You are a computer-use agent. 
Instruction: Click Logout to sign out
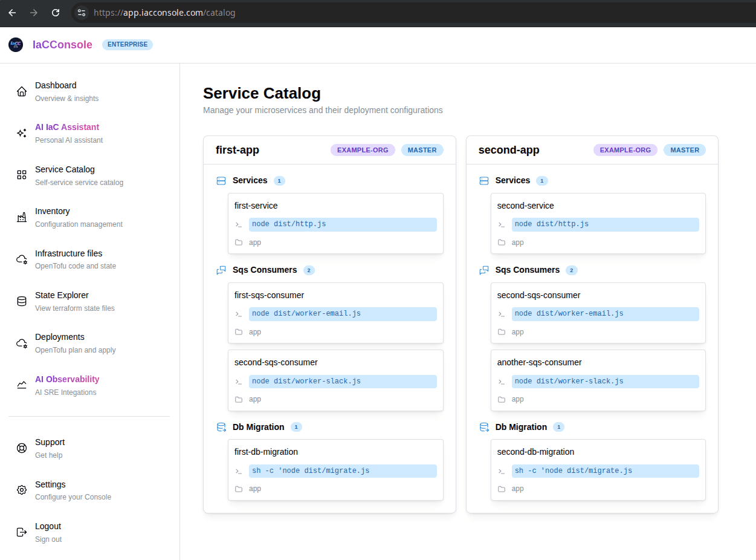pos(89,532)
